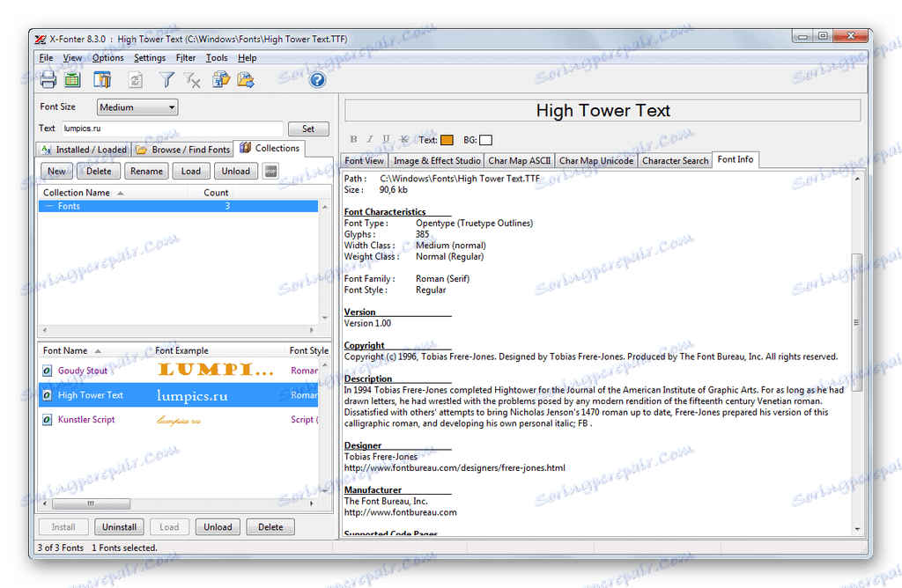
Task: Switch to Installed / Loaded tab
Action: point(84,150)
